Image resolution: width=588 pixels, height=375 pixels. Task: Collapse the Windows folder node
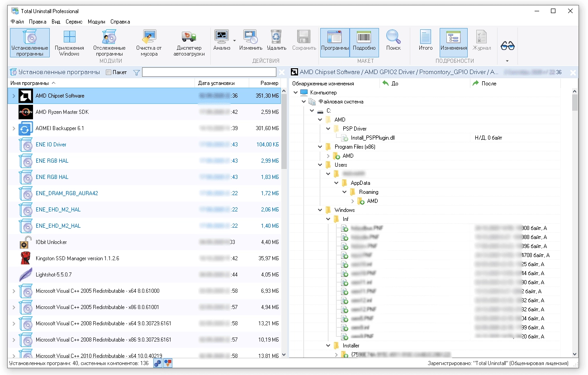[x=320, y=210]
